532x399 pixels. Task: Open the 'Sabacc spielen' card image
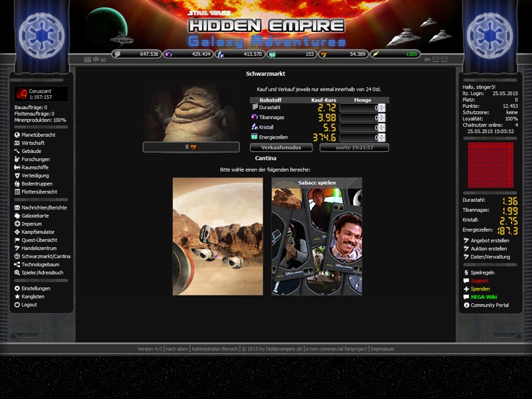pos(317,237)
